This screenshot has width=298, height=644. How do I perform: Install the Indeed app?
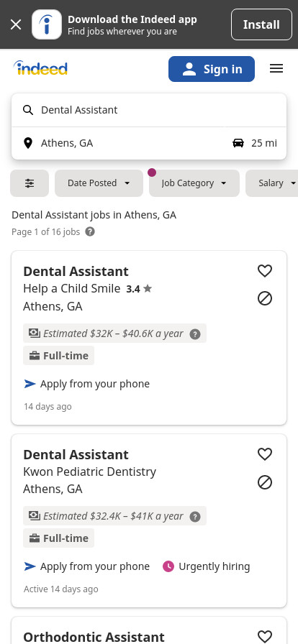point(261,24)
